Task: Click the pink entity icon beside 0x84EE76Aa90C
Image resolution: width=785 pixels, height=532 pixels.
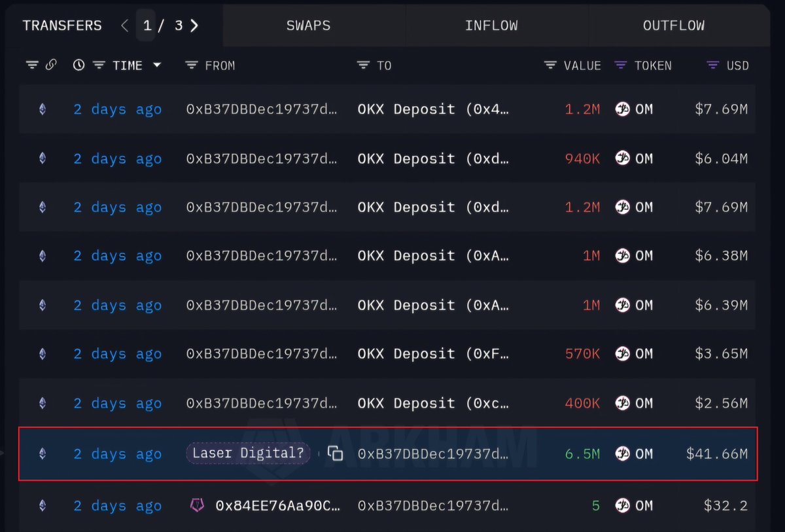Action: tap(197, 505)
